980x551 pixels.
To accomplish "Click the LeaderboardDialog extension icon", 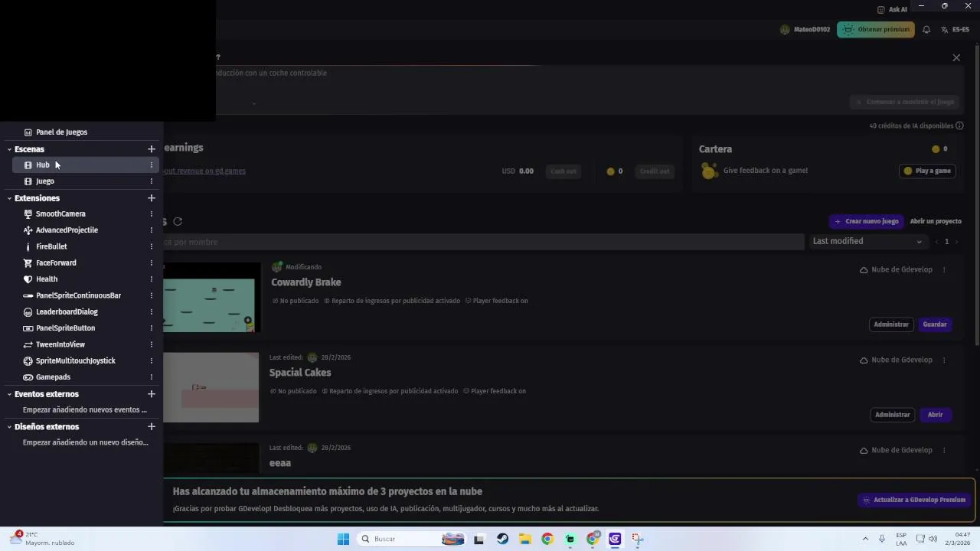I will click(x=28, y=312).
